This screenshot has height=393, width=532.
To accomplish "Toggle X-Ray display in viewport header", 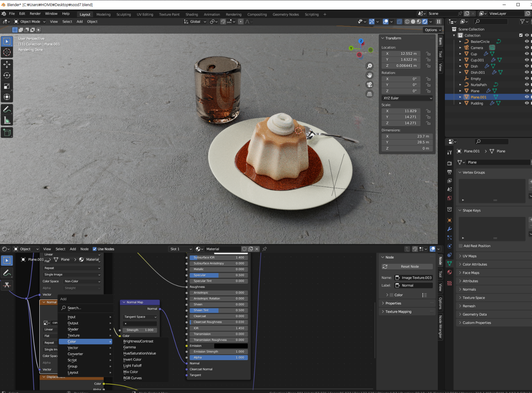I will click(399, 22).
